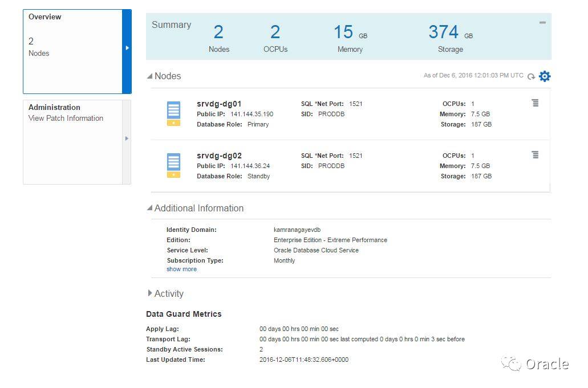Click public IP 141.144.35.190

point(252,114)
